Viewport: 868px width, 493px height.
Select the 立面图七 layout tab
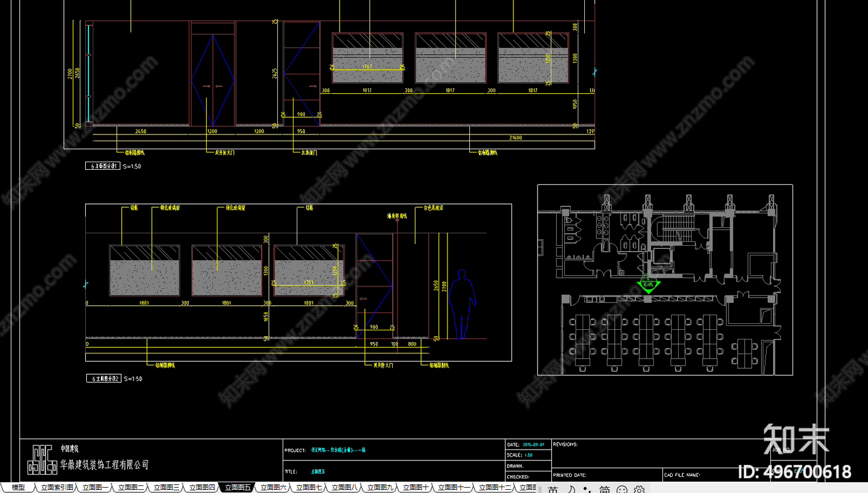coord(309,488)
